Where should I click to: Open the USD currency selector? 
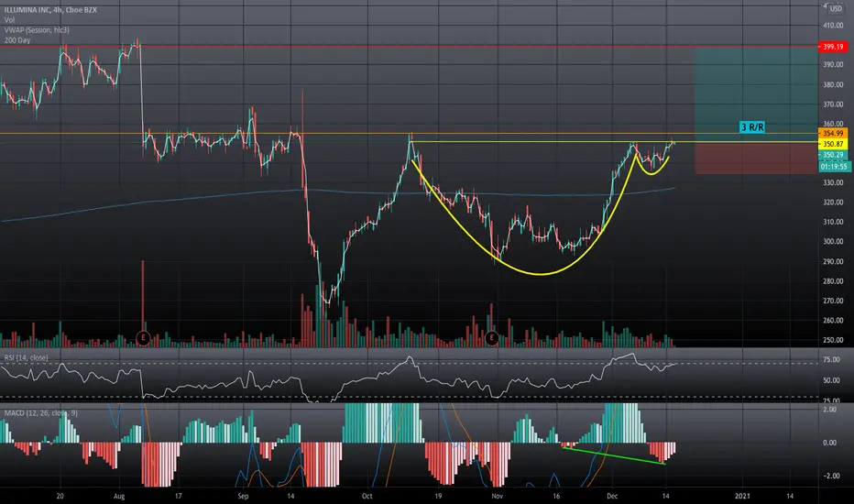pyautogui.click(x=836, y=9)
